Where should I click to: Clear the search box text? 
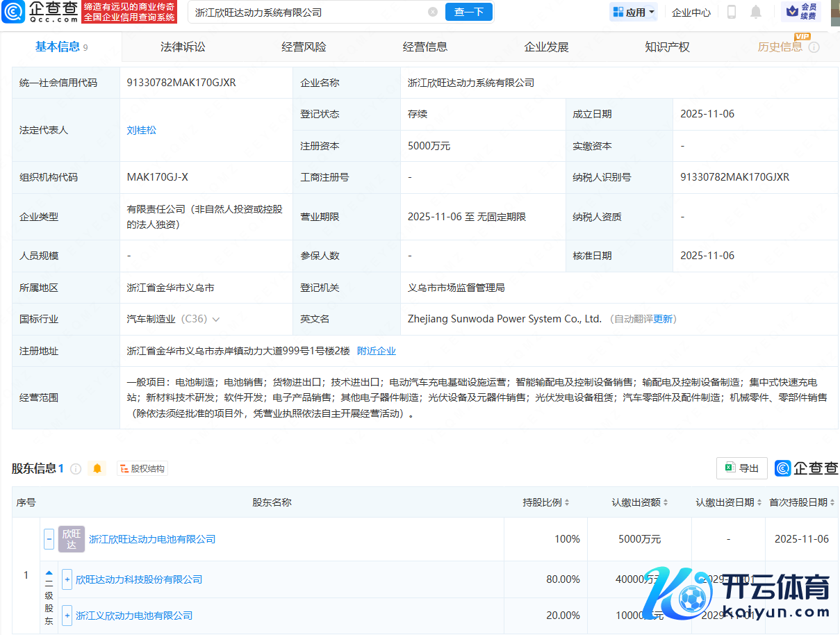[x=433, y=12]
